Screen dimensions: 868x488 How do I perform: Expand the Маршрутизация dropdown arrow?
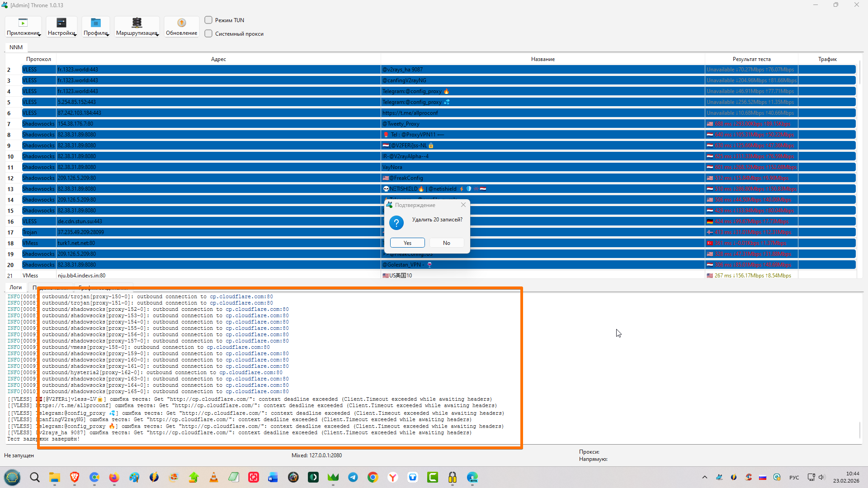click(x=158, y=35)
